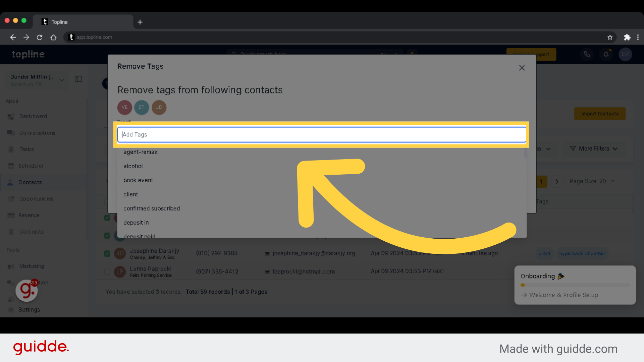644x362 pixels.
Task: Open the Scheduler tool
Action: click(x=31, y=165)
